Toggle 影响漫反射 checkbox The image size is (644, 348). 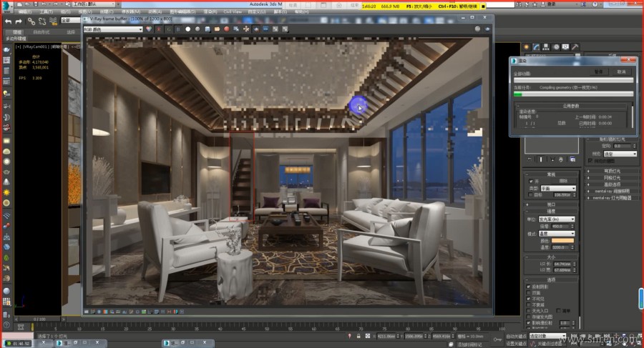coord(529,323)
